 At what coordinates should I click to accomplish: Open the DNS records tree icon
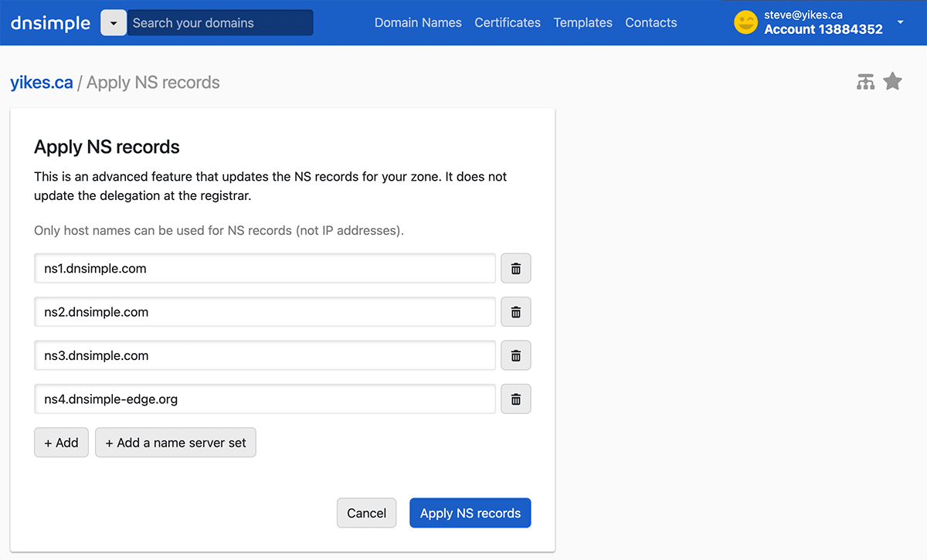[x=865, y=81]
